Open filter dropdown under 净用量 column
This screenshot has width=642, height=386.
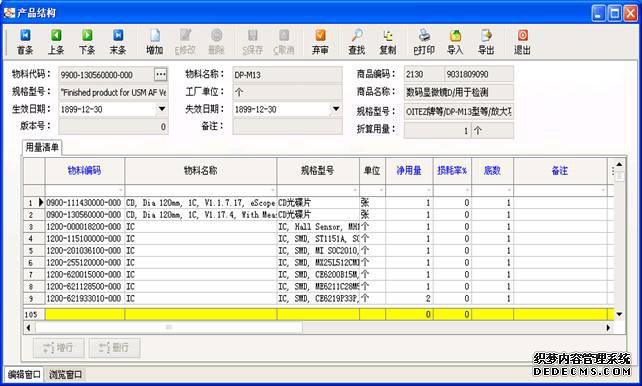click(x=429, y=190)
